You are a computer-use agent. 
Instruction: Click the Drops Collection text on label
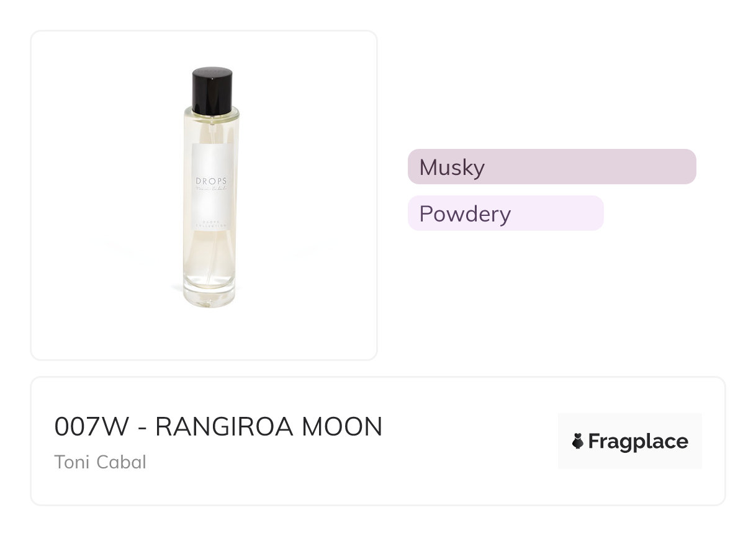[x=210, y=224]
